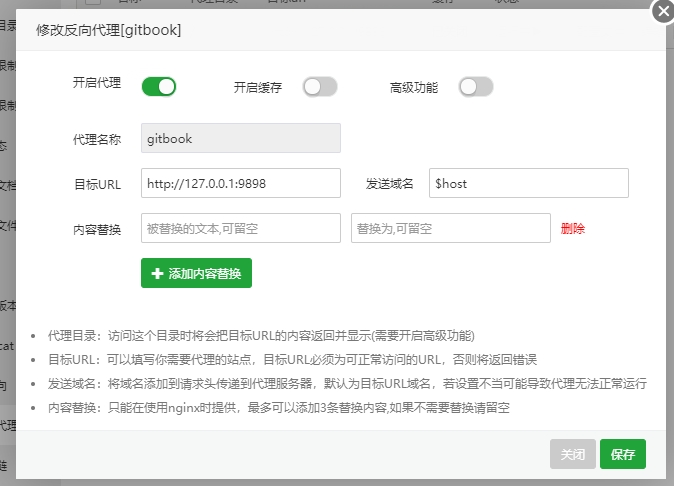Image resolution: width=674 pixels, height=486 pixels.
Task: Click the 高级功能 label
Action: point(414,88)
